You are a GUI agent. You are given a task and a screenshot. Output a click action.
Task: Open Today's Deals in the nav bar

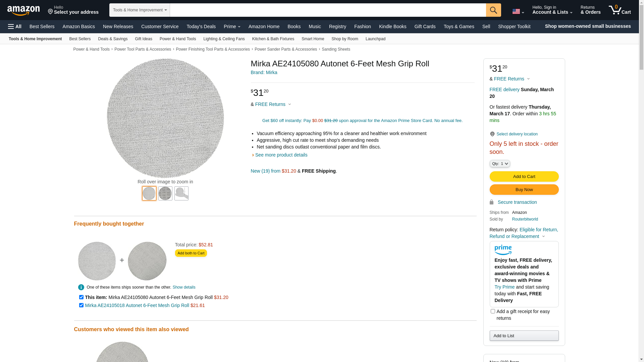pyautogui.click(x=201, y=26)
